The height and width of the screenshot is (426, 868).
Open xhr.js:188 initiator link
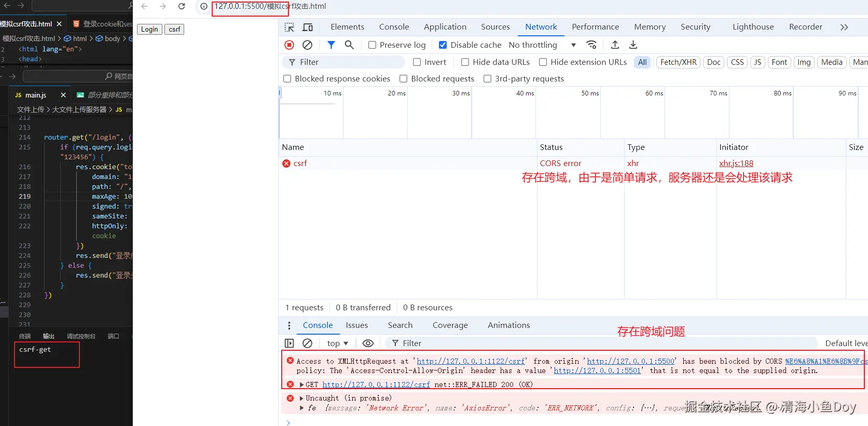(x=736, y=163)
